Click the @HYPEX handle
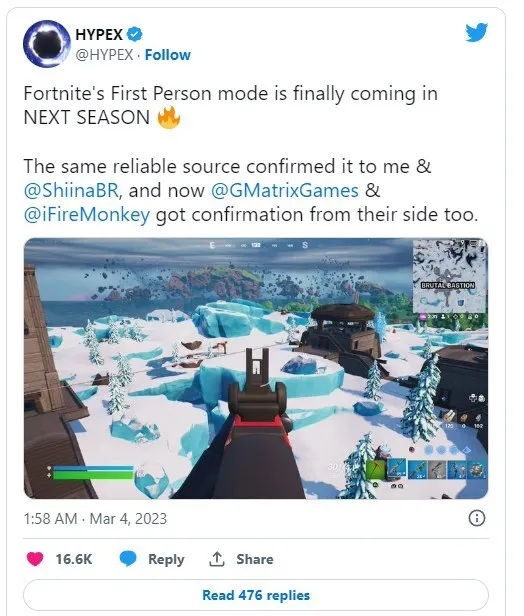This screenshot has height=616, width=524. [x=104, y=55]
